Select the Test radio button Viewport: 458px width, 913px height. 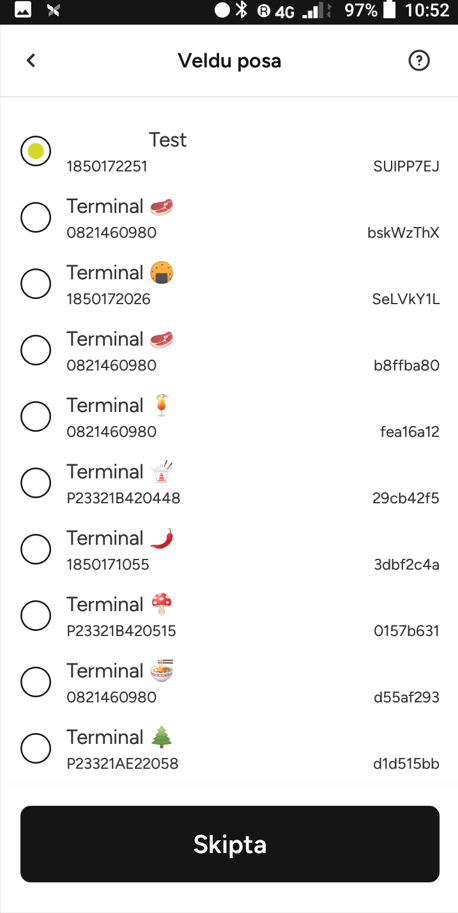pos(35,151)
